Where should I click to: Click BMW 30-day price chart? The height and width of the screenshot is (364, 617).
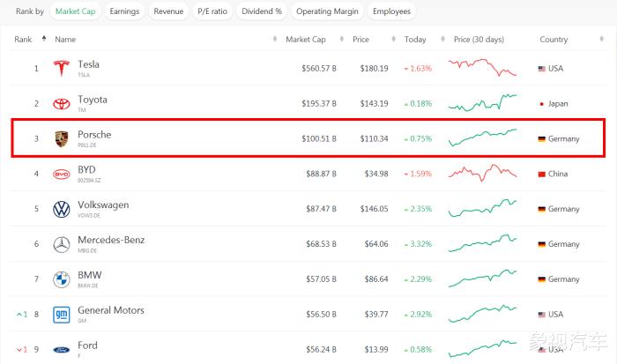[x=482, y=279]
